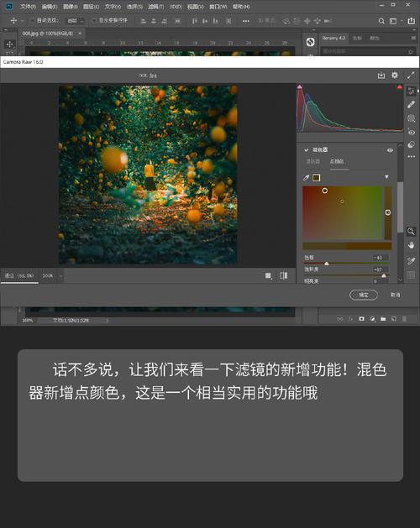The height and width of the screenshot is (528, 420).
Task: Toggle the 自动选择 checkbox
Action: tap(33, 20)
